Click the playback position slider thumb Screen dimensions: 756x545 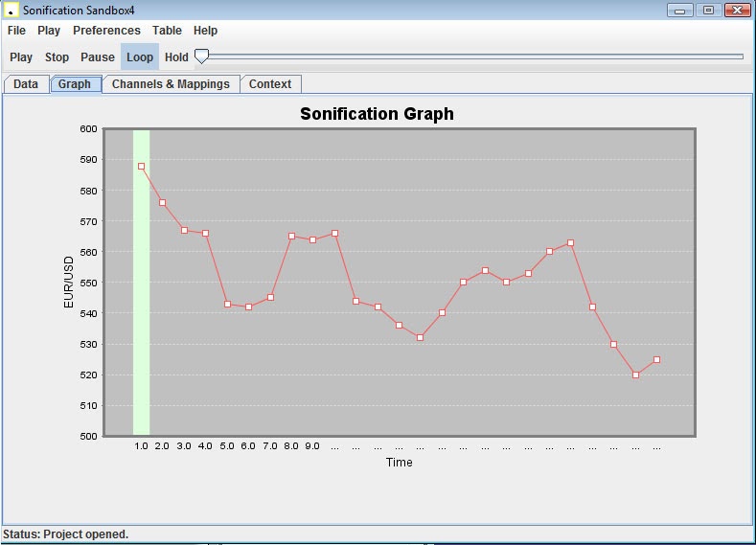tap(201, 57)
